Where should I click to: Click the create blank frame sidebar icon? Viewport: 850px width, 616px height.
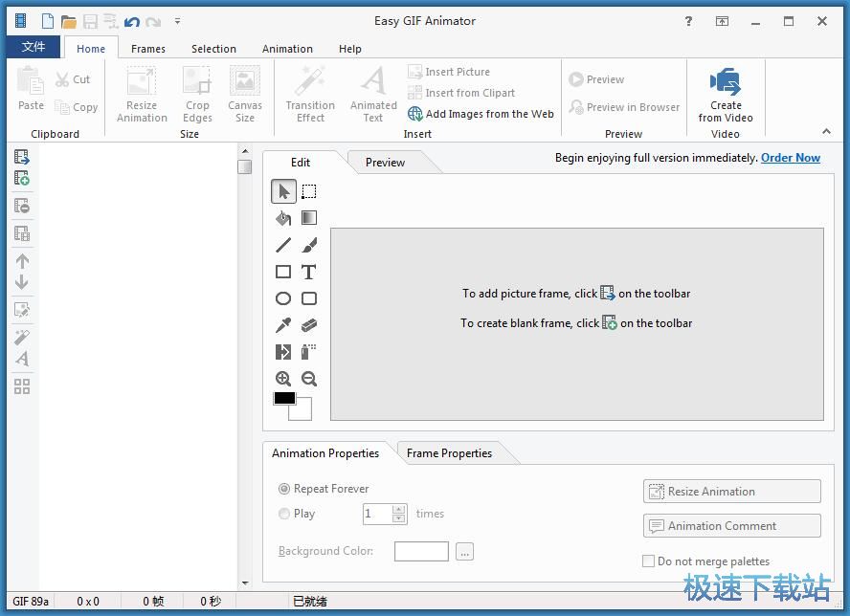22,178
